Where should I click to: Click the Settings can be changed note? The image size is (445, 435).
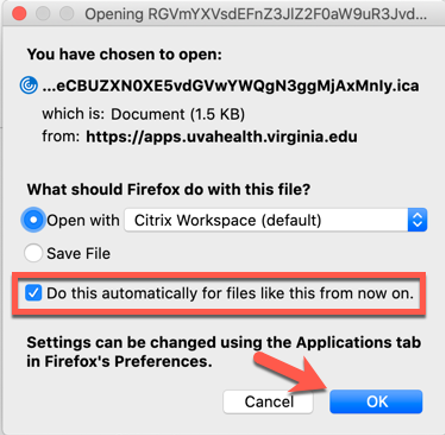224,352
